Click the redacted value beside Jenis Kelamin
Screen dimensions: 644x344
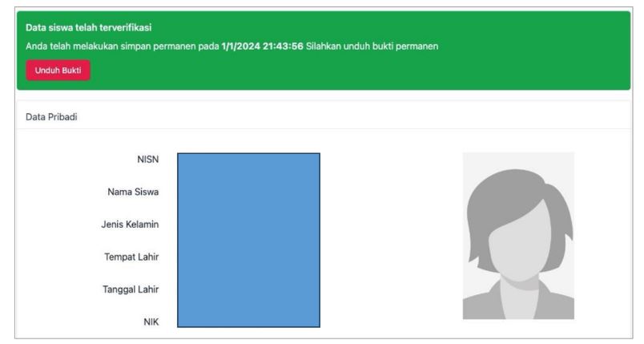click(248, 224)
